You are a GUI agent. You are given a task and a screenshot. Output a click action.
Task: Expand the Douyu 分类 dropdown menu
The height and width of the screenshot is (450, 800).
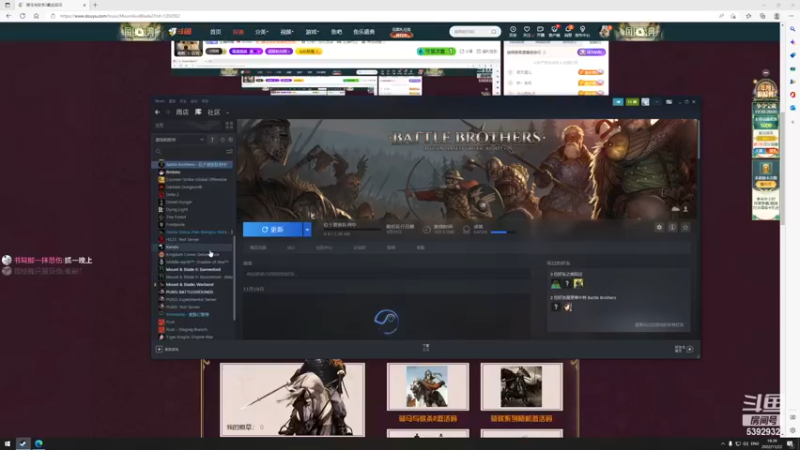tap(261, 32)
